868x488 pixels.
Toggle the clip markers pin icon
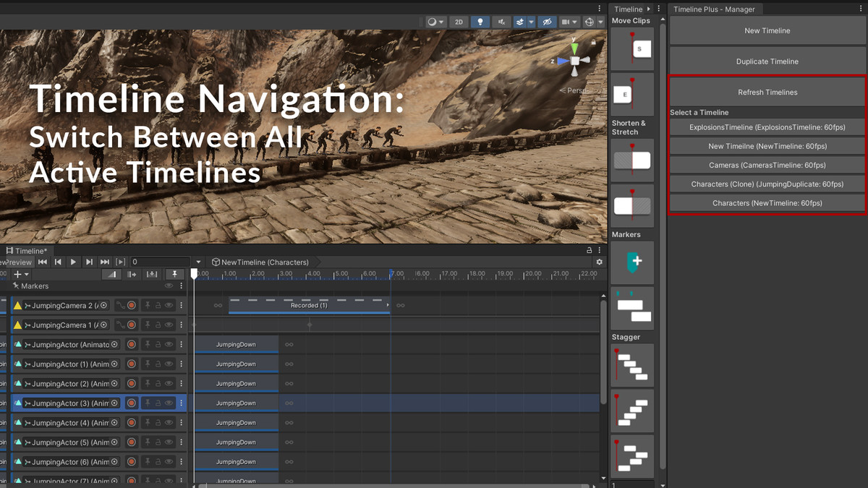[x=174, y=274]
